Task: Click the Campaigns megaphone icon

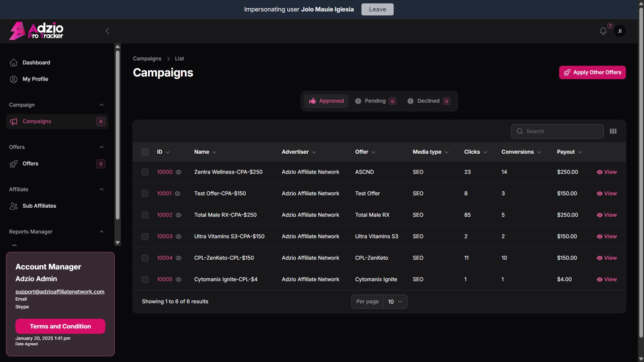Action: 13,121
